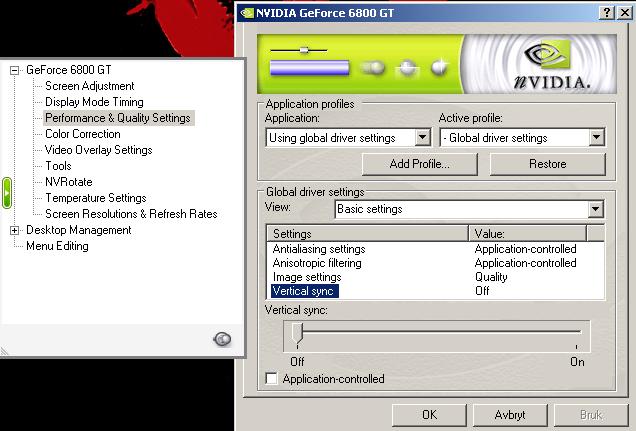Open Display Mode Timing page
636x431 pixels.
[x=94, y=102]
